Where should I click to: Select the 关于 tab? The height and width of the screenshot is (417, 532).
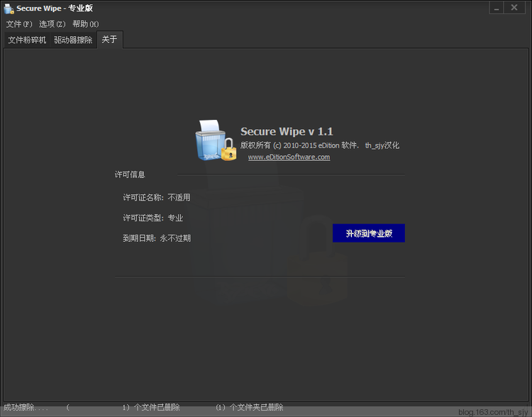(x=109, y=39)
